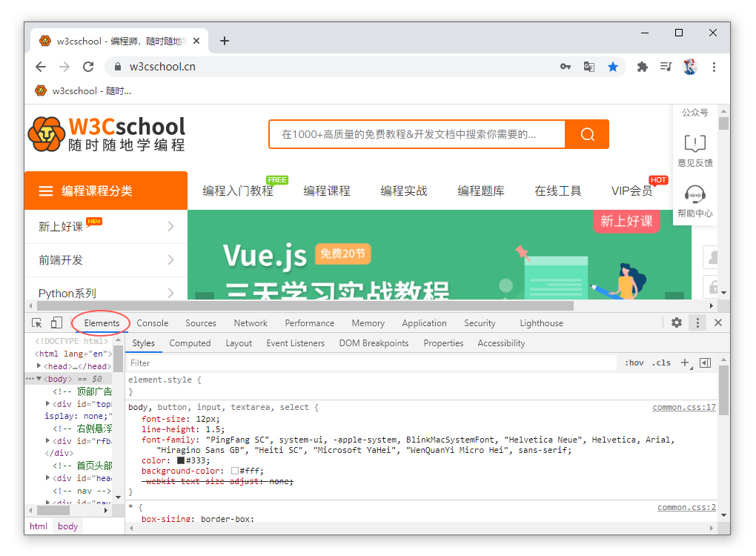Click the new style rule plus icon
The height and width of the screenshot is (556, 756).
point(683,363)
